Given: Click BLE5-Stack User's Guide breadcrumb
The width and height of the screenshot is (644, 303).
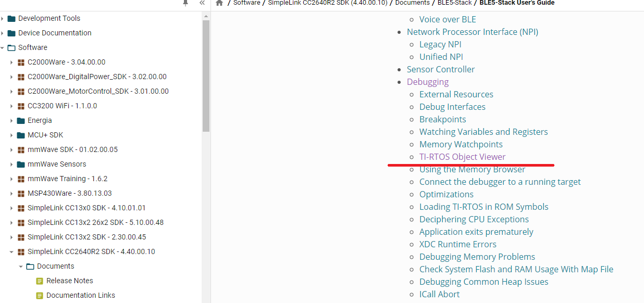Looking at the screenshot, I should (517, 3).
